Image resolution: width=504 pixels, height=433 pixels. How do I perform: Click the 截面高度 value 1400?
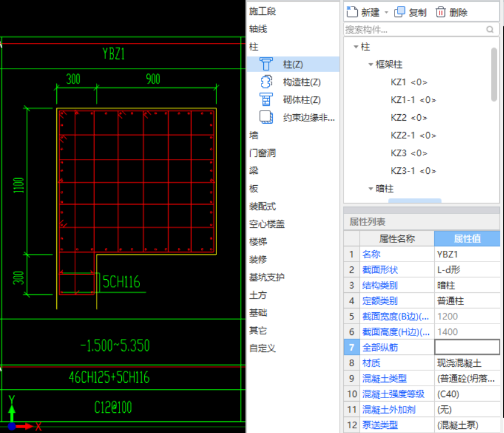467,332
